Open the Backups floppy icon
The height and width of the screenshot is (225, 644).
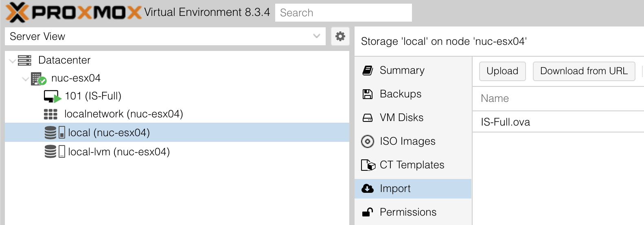(368, 94)
